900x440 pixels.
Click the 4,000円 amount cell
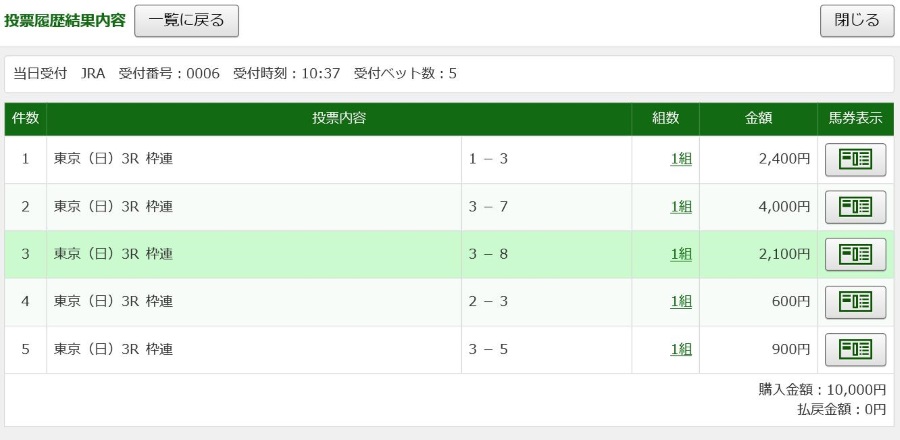point(758,207)
